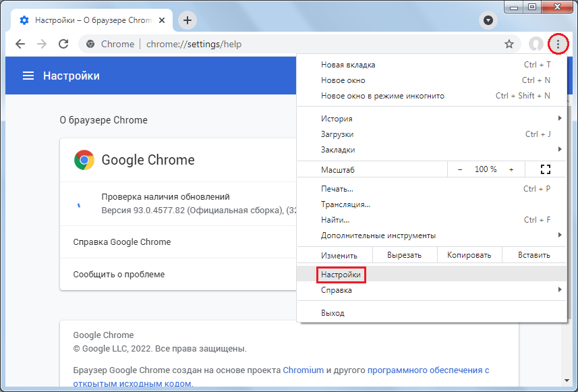The image size is (578, 392).
Task: Choose Найти... menu item
Action: coord(432,219)
